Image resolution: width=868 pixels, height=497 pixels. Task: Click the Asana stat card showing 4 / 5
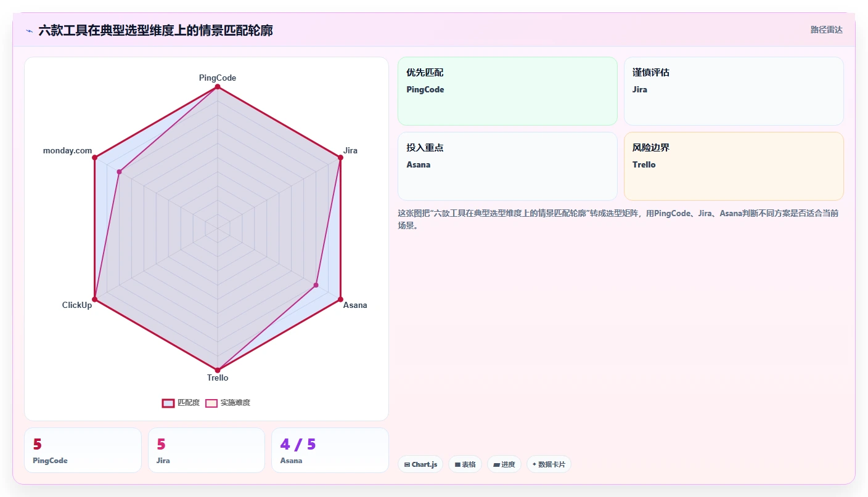tap(330, 450)
